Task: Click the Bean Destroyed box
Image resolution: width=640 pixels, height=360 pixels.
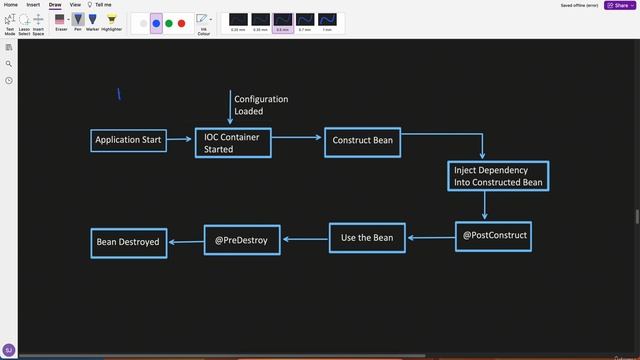Action: pos(129,243)
